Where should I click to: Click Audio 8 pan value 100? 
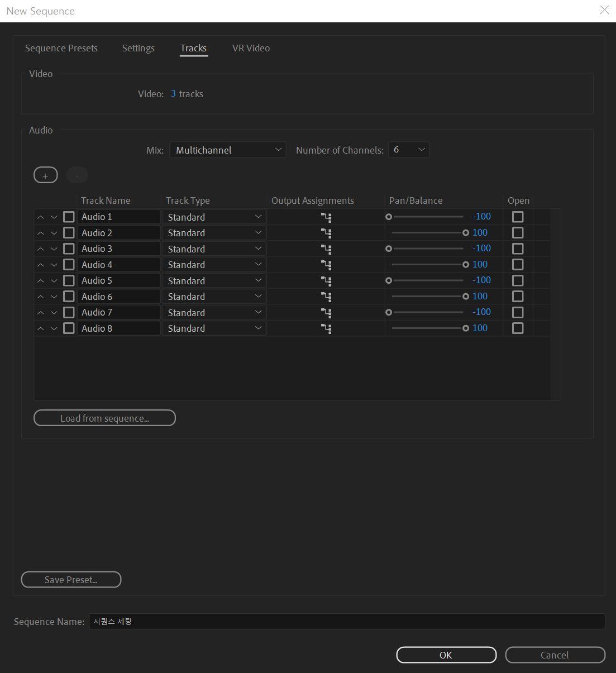tap(480, 328)
